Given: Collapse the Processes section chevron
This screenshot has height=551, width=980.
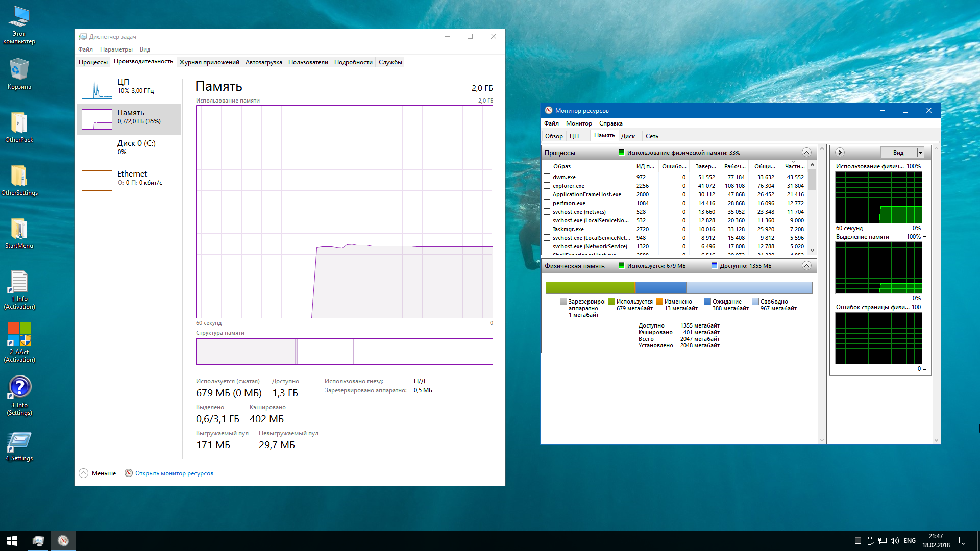Looking at the screenshot, I should coord(806,153).
